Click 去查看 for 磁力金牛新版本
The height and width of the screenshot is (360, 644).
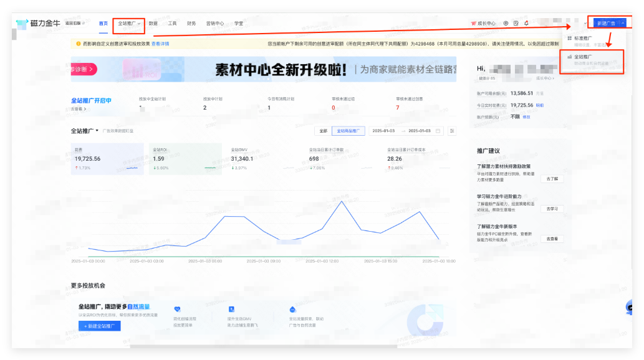pos(552,239)
